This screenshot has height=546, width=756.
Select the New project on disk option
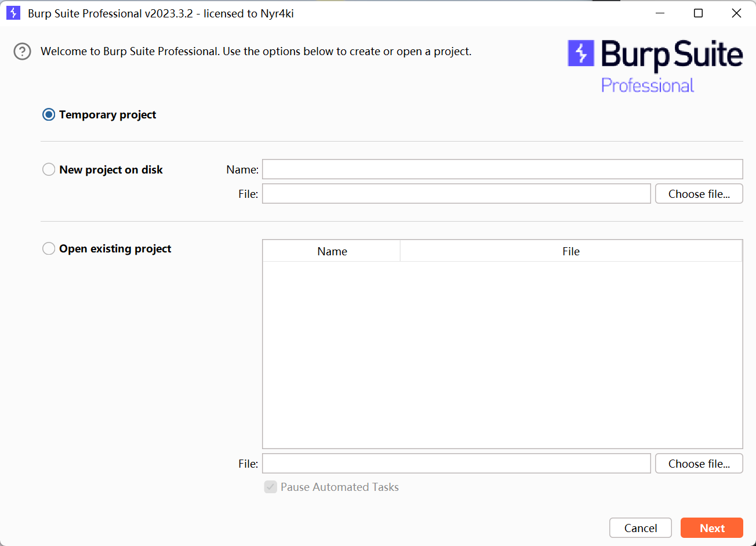[x=49, y=170]
